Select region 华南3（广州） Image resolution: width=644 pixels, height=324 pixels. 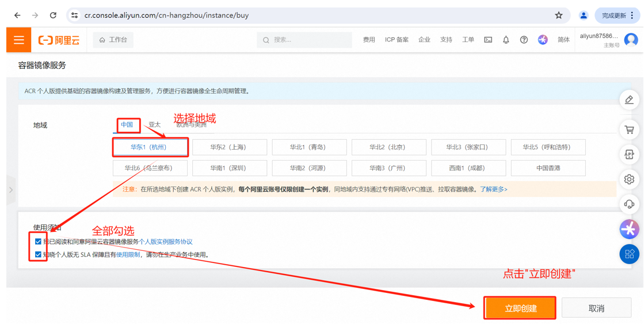389,168
